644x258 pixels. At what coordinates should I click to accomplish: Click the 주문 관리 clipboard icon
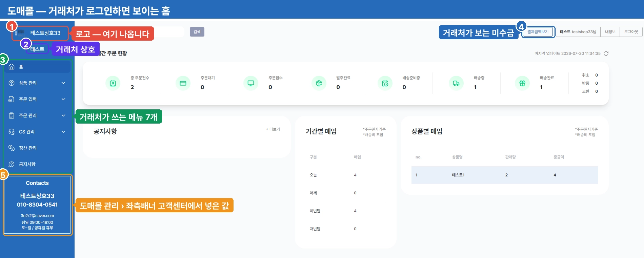click(12, 115)
